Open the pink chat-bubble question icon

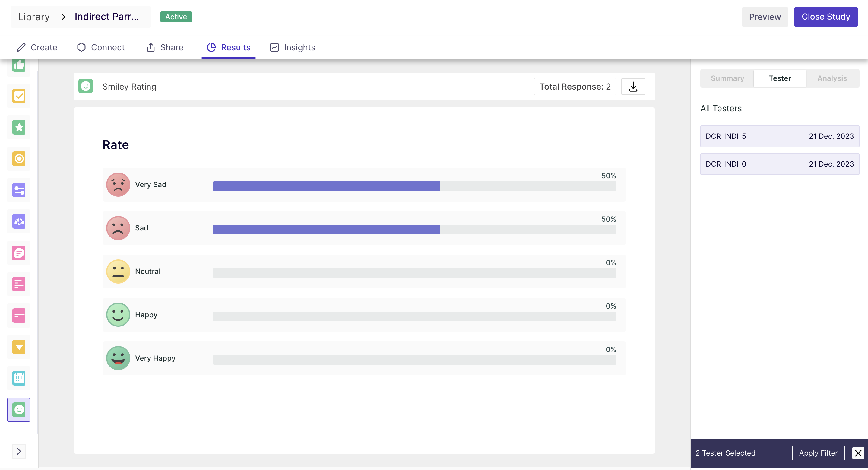19,253
